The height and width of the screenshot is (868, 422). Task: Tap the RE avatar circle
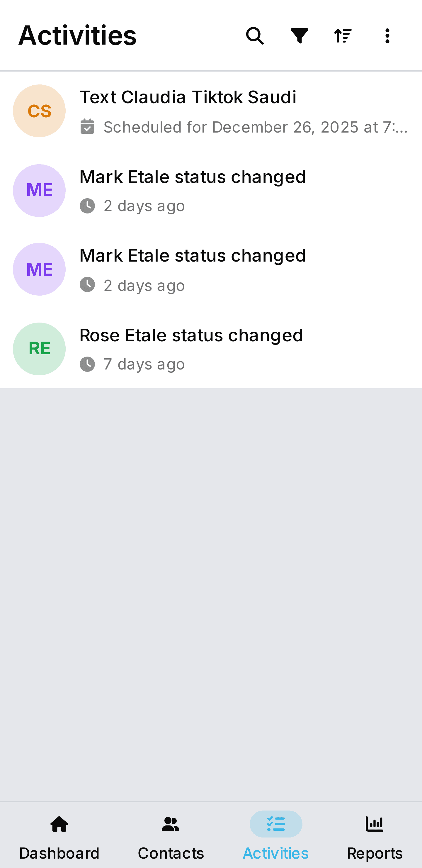point(39,349)
